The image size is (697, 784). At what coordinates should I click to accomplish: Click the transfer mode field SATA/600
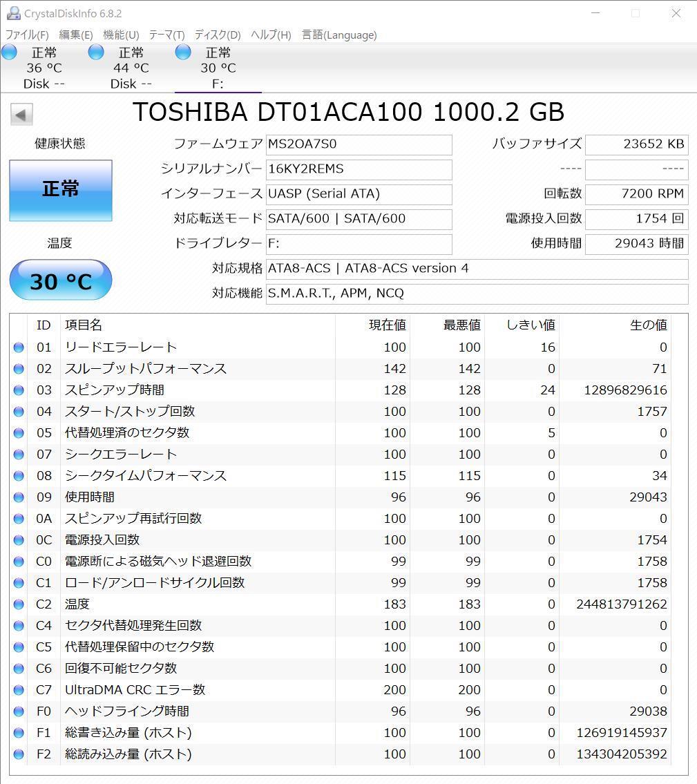[359, 219]
